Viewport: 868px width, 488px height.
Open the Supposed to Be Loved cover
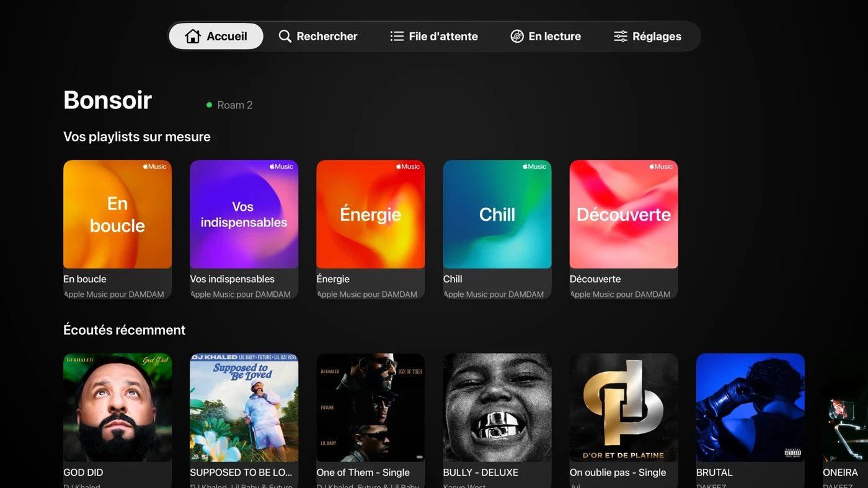244,408
